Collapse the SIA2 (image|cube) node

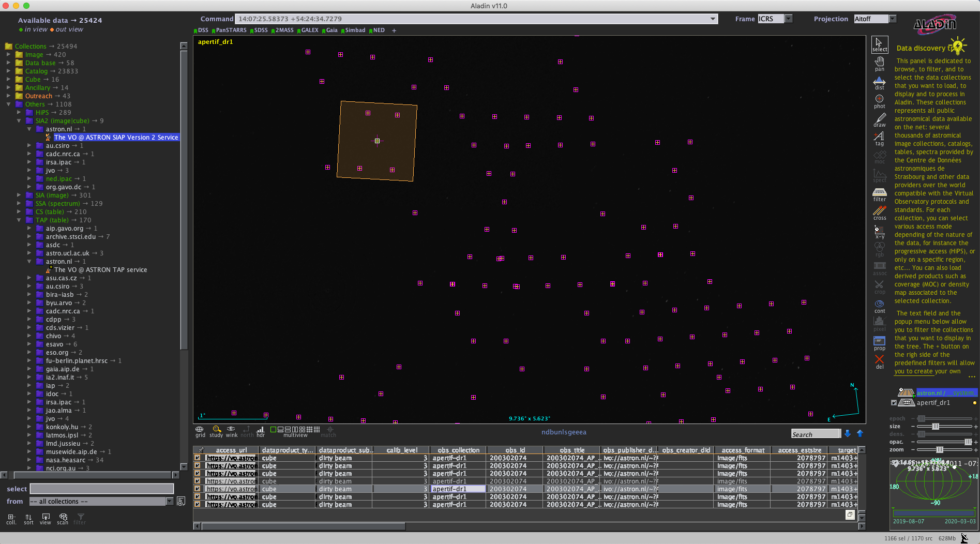(19, 120)
